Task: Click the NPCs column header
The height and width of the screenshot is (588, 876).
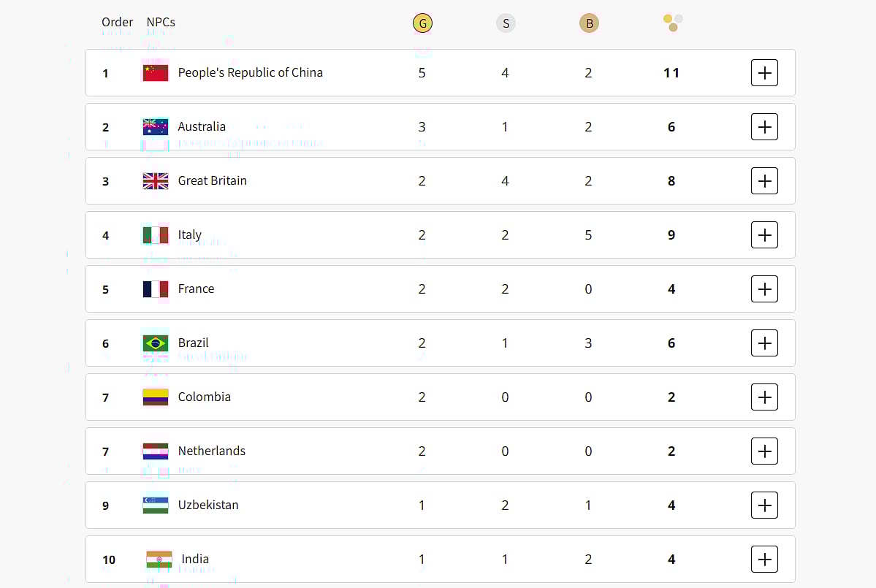Action: click(x=160, y=22)
